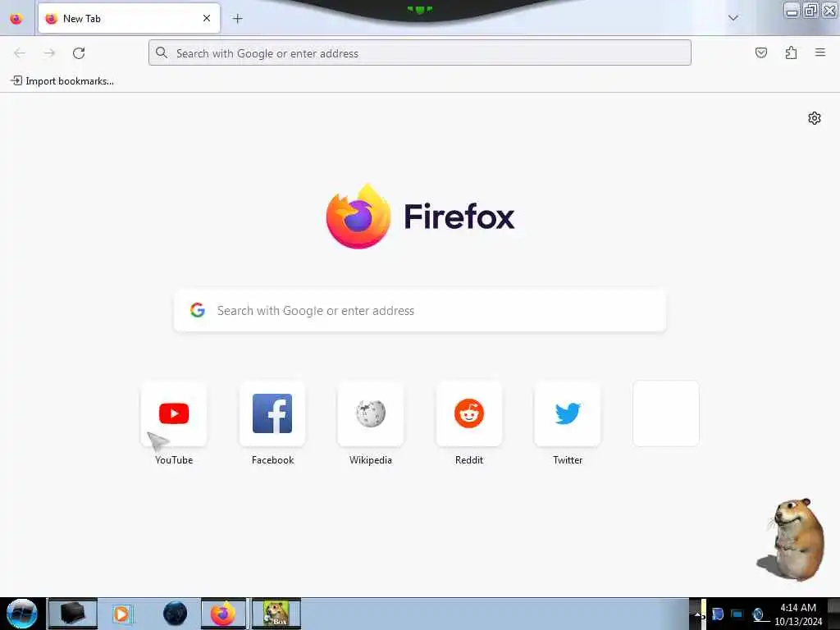Click the Wikipedia label text
The image size is (840, 630).
pyautogui.click(x=371, y=460)
